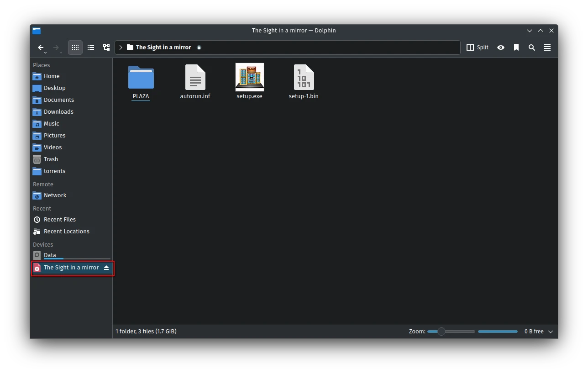Viewport: 588px width, 374px height.
Task: Expand the status bar chevron at bottom right
Action: point(551,331)
